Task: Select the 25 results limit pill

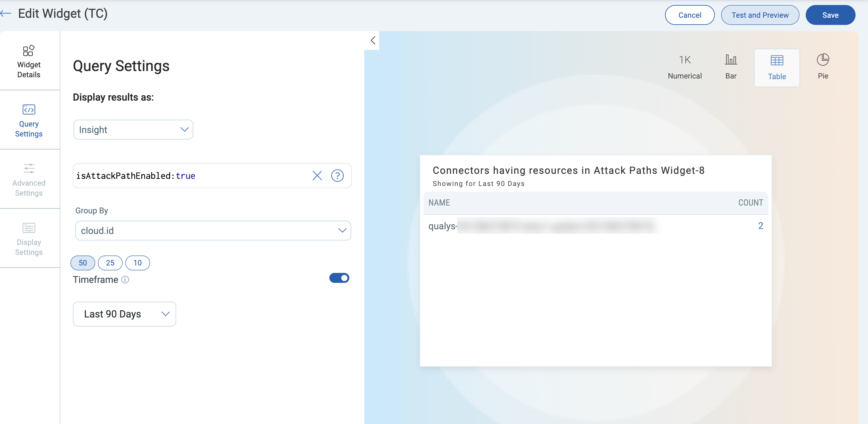Action: tap(110, 263)
